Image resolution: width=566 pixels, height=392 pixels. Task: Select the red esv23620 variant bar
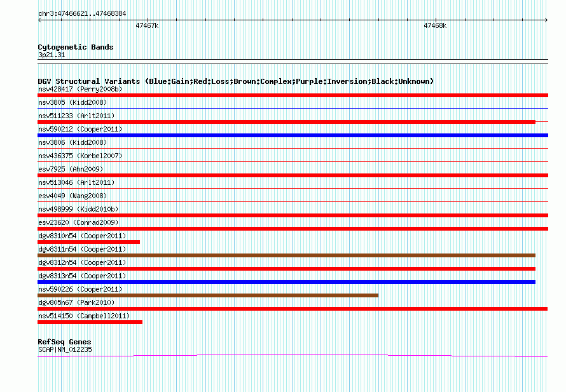pos(293,229)
